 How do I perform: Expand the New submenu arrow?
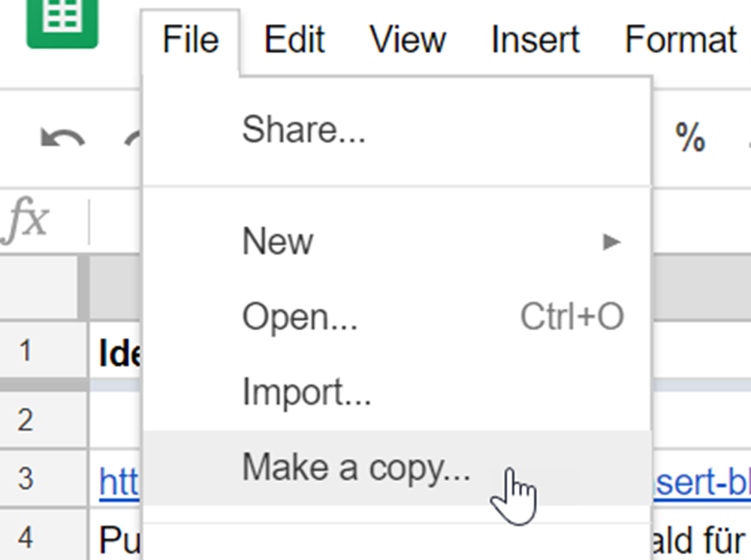click(x=611, y=242)
